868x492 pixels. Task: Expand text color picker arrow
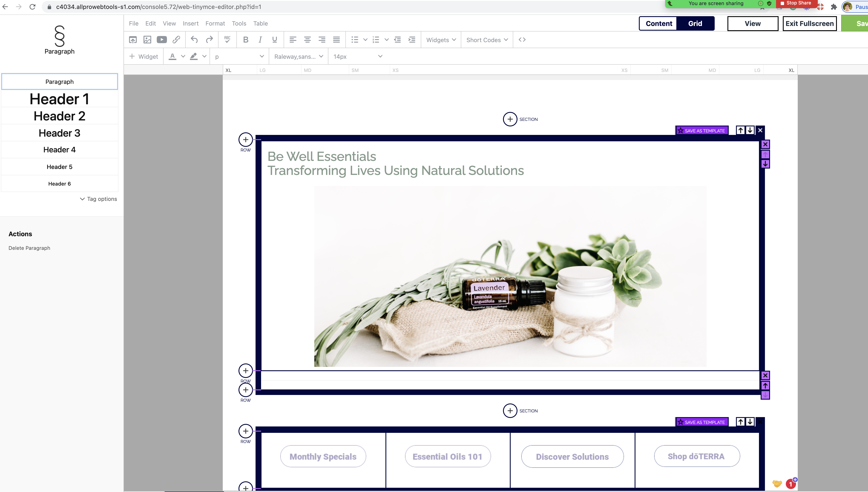183,56
